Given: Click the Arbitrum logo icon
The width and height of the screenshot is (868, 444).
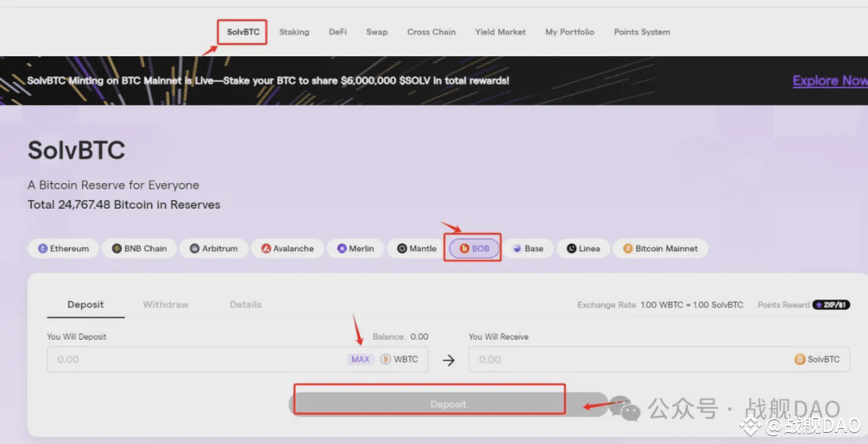Looking at the screenshot, I should 194,249.
